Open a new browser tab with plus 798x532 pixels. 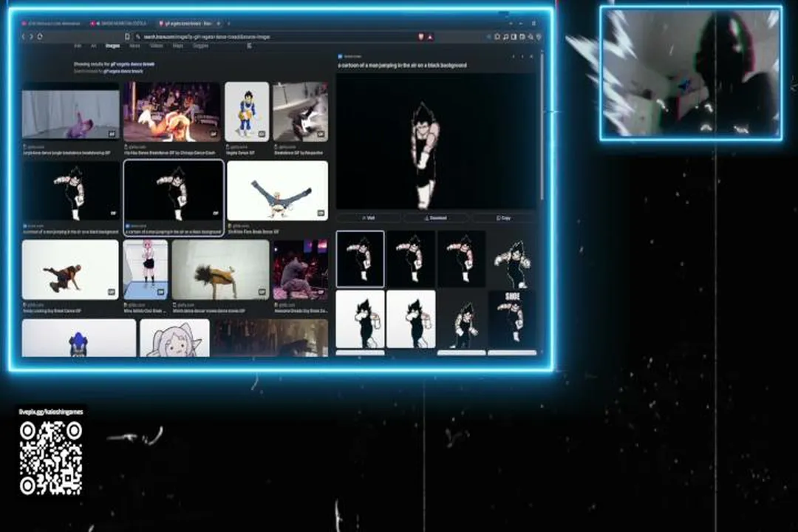pyautogui.click(x=228, y=24)
